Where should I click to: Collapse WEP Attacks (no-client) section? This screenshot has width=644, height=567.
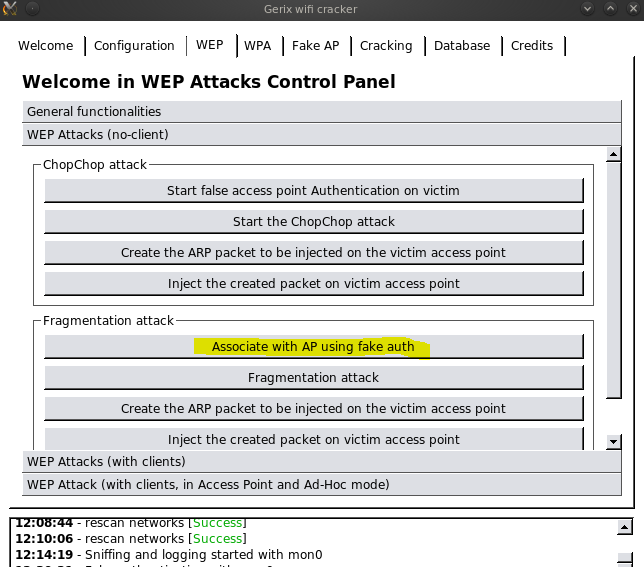coord(322,134)
